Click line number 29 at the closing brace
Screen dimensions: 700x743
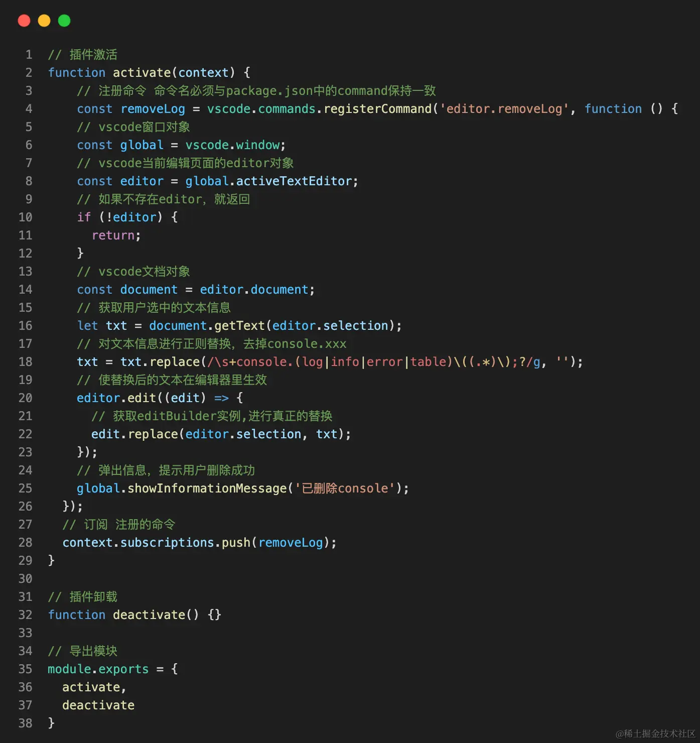click(25, 560)
